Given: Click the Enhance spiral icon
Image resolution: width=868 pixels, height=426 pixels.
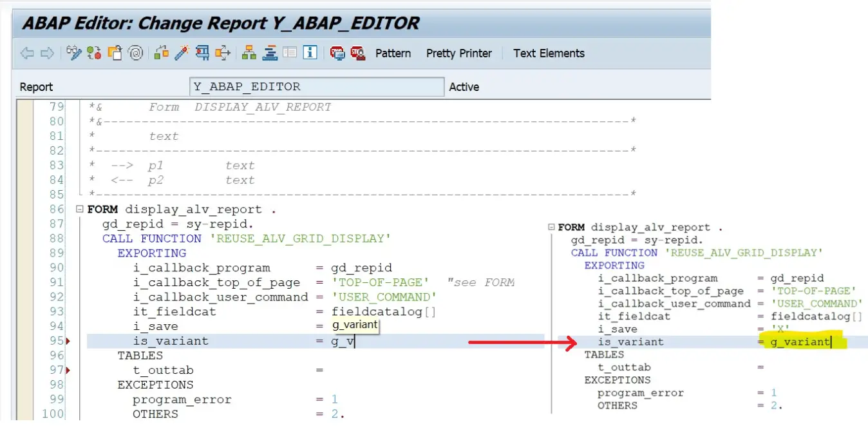Looking at the screenshot, I should point(135,53).
